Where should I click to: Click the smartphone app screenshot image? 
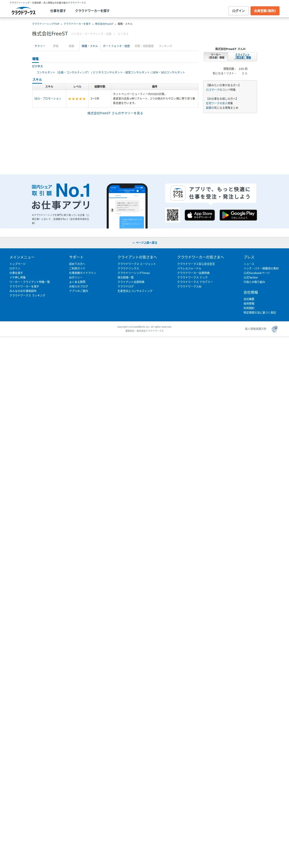127,206
